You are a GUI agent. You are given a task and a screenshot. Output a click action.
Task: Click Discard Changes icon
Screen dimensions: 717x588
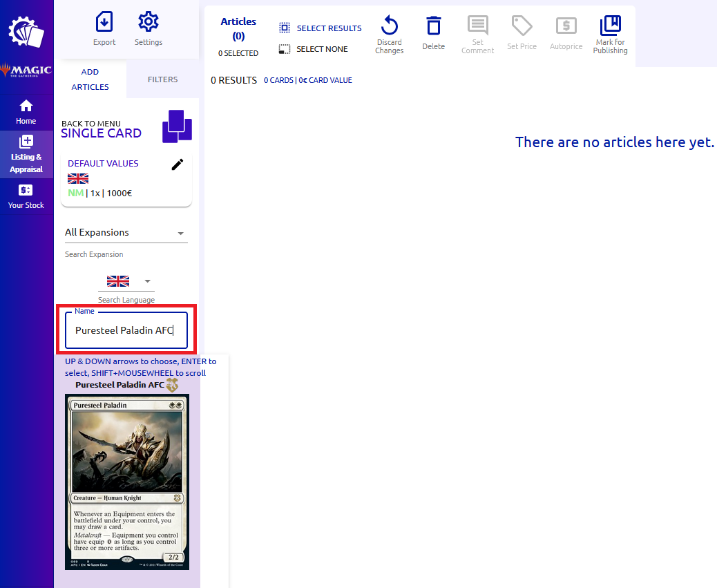(x=389, y=25)
